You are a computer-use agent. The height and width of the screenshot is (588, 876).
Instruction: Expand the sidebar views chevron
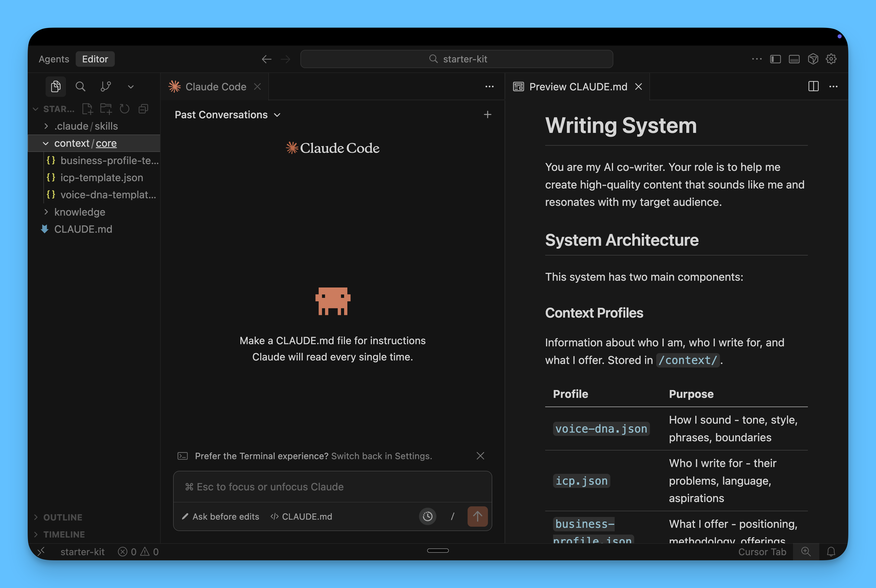click(x=131, y=87)
